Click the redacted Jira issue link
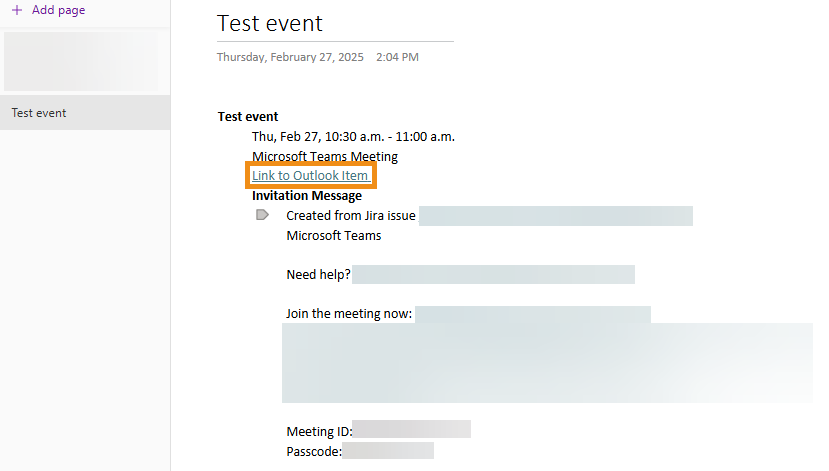 [555, 216]
